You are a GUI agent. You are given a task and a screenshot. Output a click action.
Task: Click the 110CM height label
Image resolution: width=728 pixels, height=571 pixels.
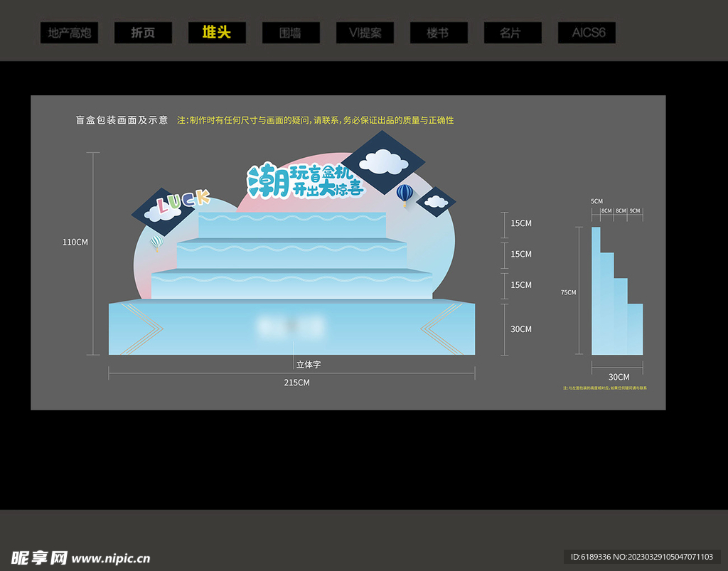coord(75,242)
